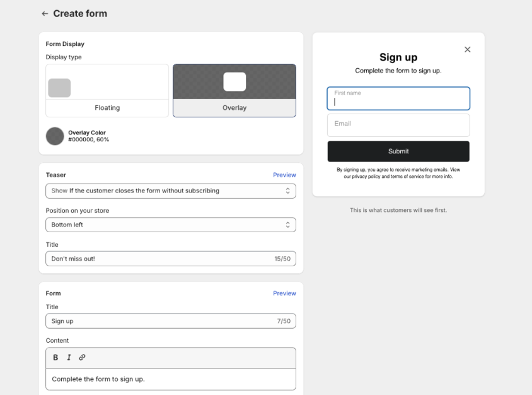Screen dimensions: 532x395
Task: Close the Sign up preview popup
Action: click(467, 50)
